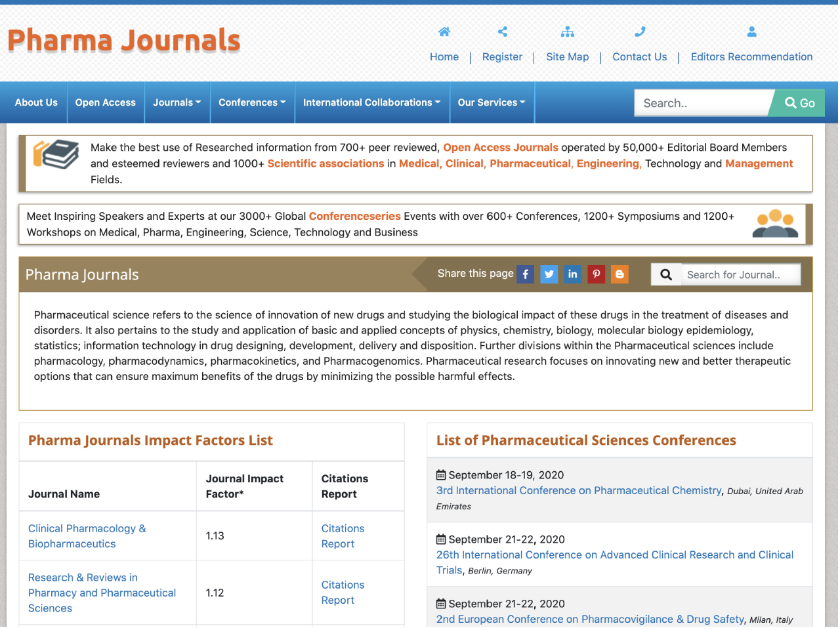The height and width of the screenshot is (630, 840).
Task: Follow the Management link in banner
Action: click(x=759, y=163)
